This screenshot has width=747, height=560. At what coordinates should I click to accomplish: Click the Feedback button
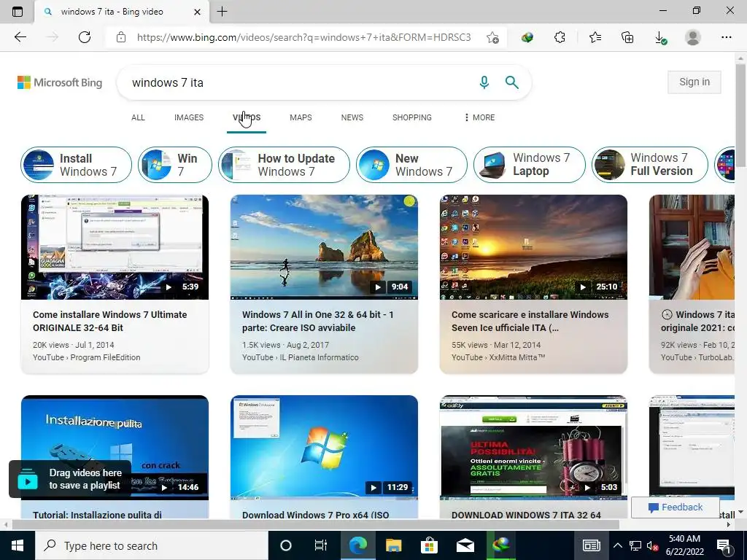click(675, 507)
